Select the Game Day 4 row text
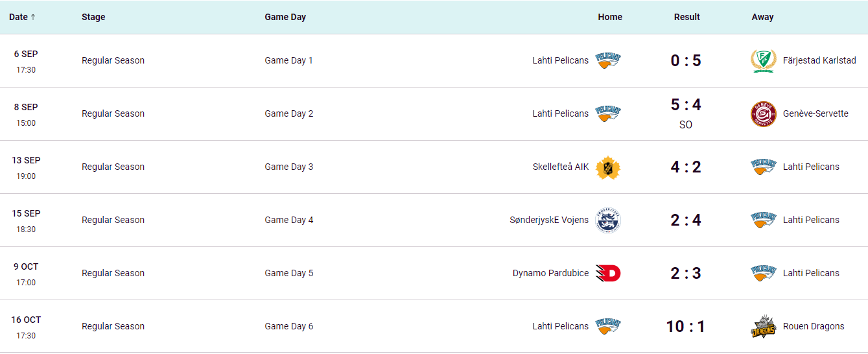This screenshot has height=354, width=868. (x=288, y=220)
